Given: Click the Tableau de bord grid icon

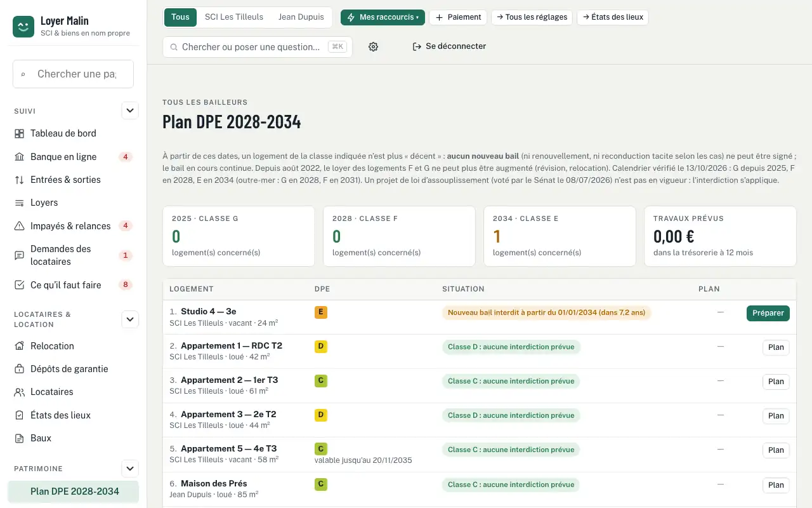Looking at the screenshot, I should coord(19,133).
